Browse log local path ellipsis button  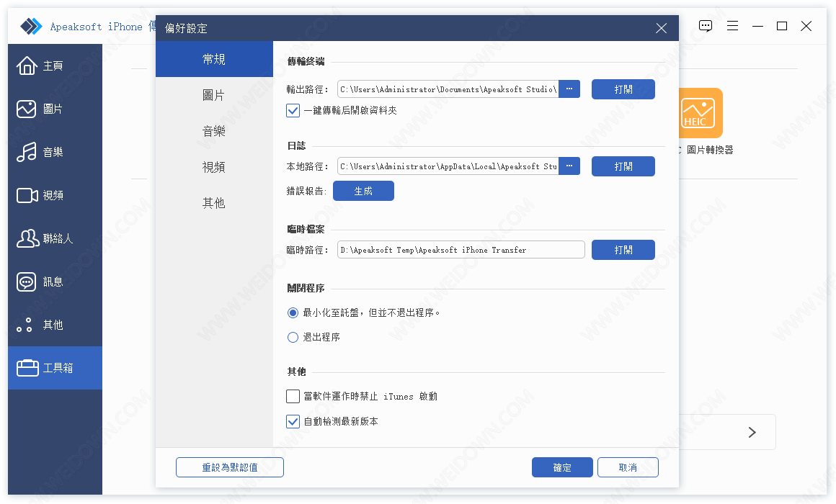click(569, 166)
